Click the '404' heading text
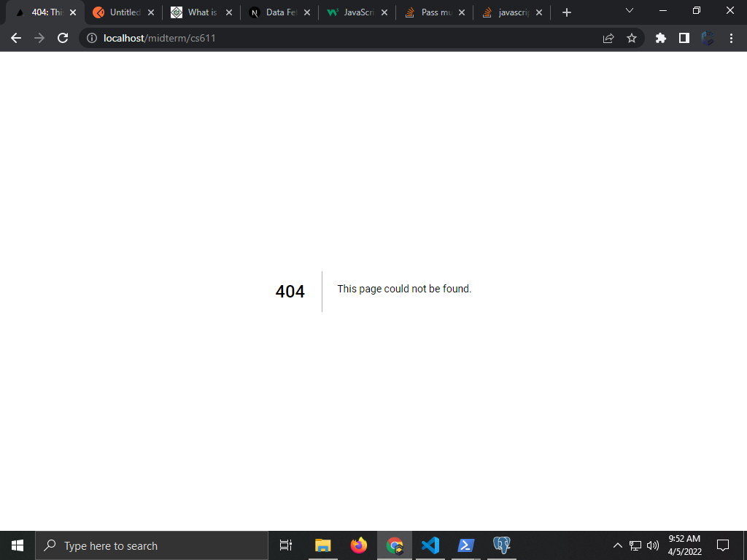 [290, 292]
